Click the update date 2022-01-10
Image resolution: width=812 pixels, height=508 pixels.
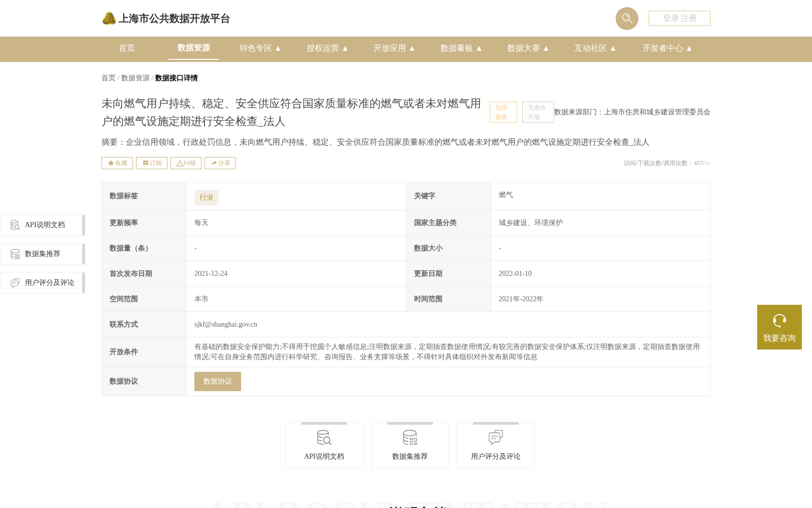(x=515, y=274)
